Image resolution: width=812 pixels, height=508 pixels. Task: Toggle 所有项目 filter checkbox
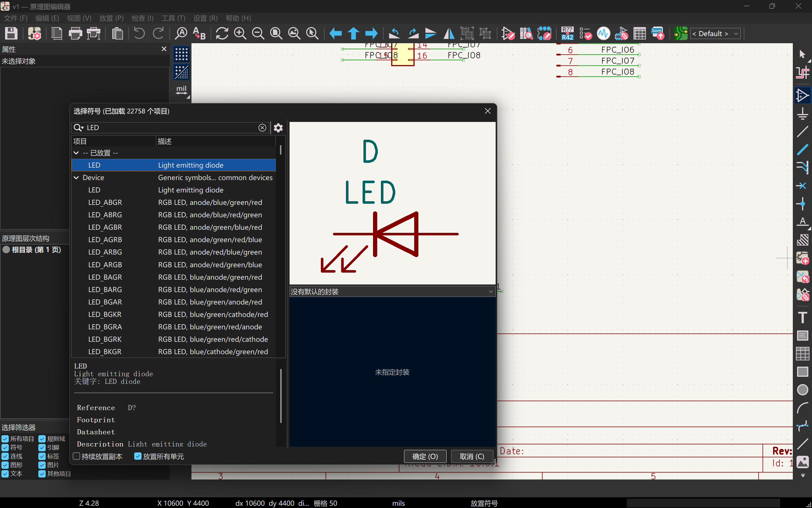coord(5,439)
